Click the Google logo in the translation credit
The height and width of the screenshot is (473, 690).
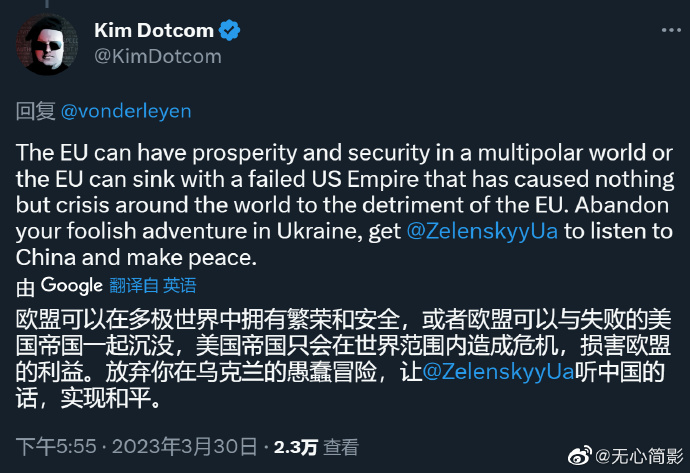71,285
